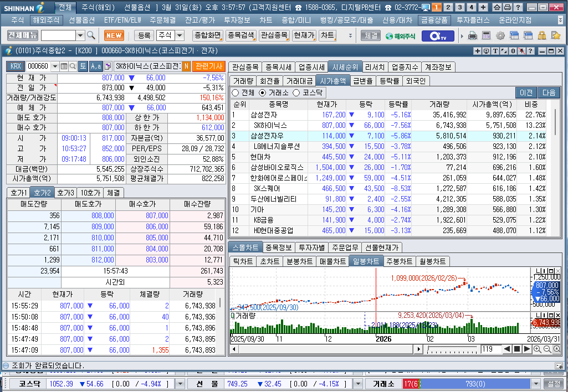Open the stock code 000660 dropdown
This screenshot has width=568, height=392.
click(55, 66)
